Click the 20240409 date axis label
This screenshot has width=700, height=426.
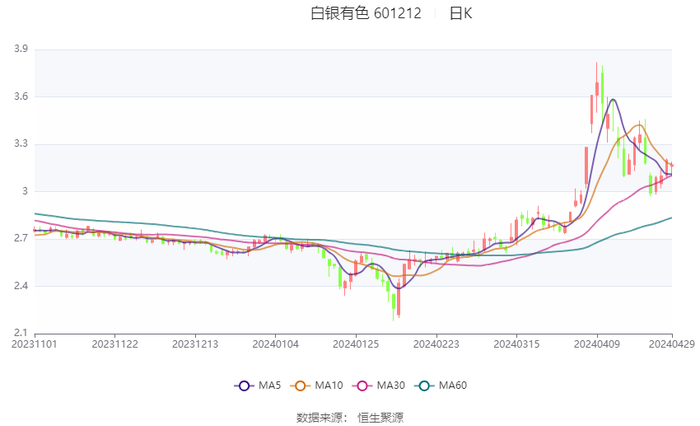click(597, 344)
